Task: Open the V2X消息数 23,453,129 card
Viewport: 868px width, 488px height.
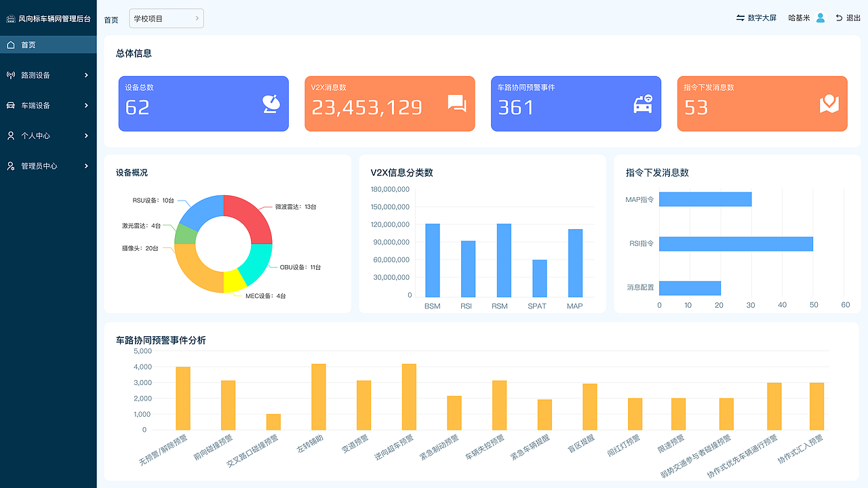Action: [x=390, y=104]
